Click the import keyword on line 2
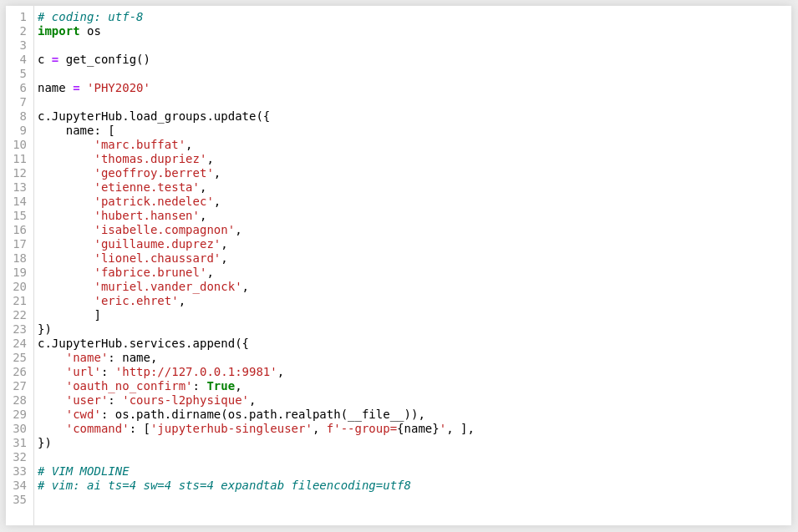798x532 pixels. click(x=58, y=31)
